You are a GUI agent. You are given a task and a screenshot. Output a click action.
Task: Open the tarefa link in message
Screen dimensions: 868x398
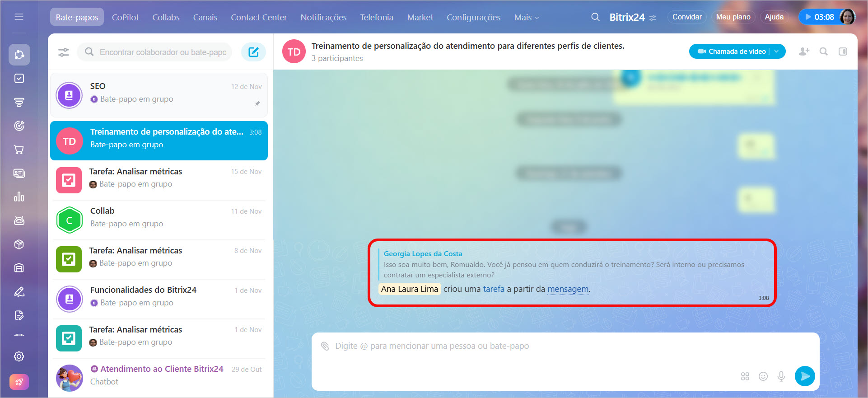tap(493, 289)
